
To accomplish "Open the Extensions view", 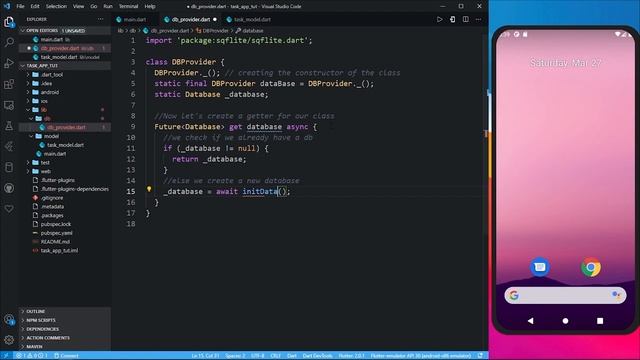I will point(9,84).
